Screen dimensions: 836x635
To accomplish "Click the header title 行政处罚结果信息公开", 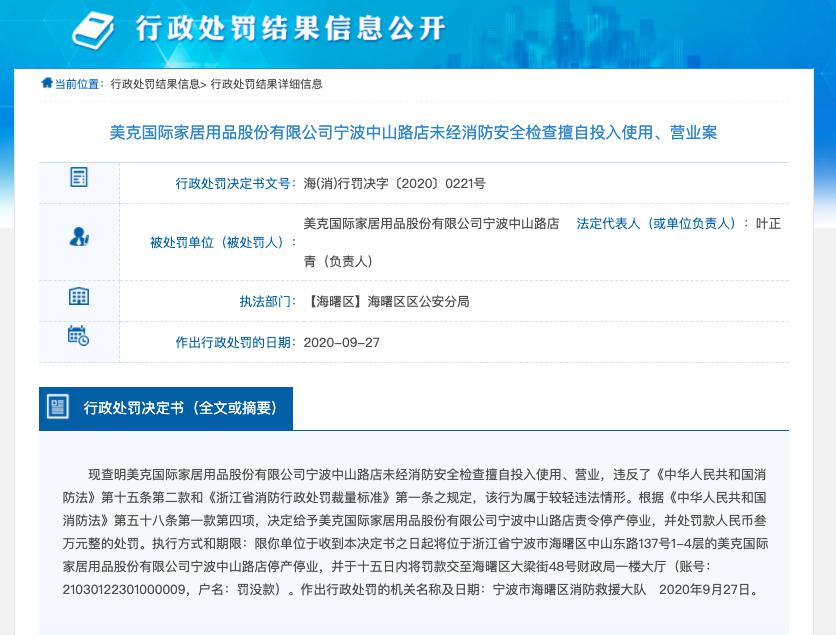I will [291, 28].
